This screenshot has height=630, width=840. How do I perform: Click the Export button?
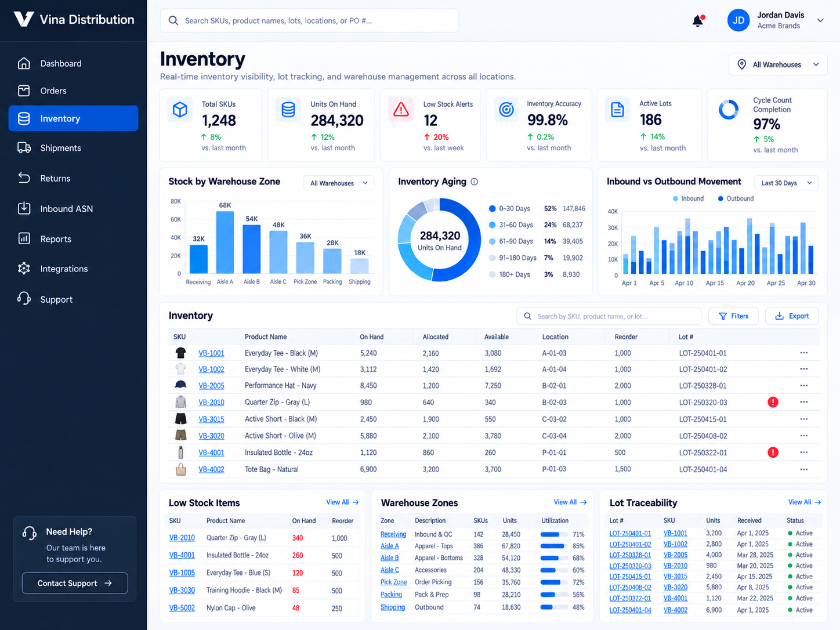792,316
